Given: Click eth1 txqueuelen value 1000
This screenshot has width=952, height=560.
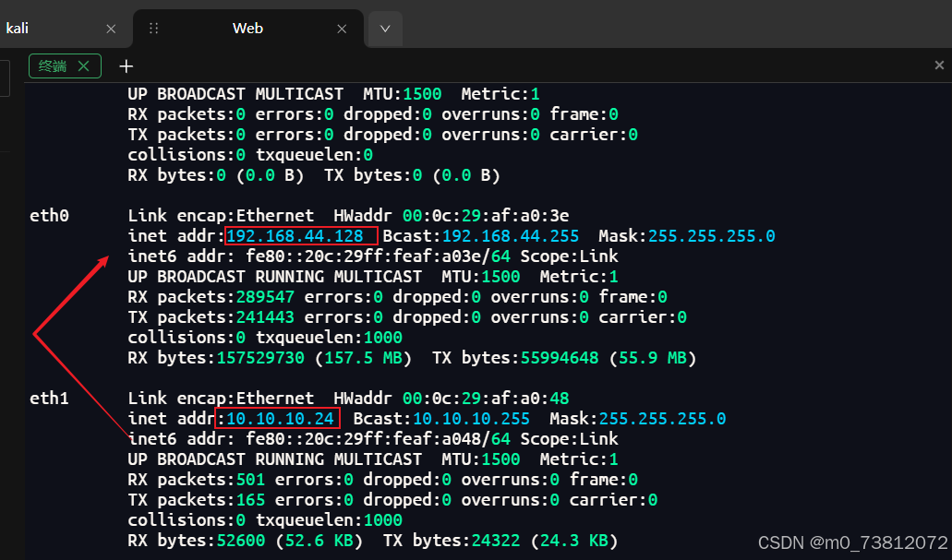Looking at the screenshot, I should pos(383,520).
